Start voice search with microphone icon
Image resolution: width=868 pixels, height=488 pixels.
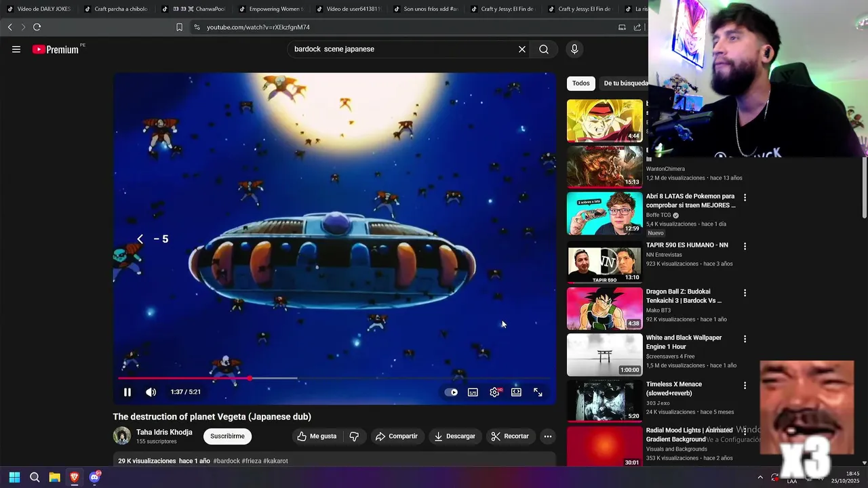coord(574,49)
